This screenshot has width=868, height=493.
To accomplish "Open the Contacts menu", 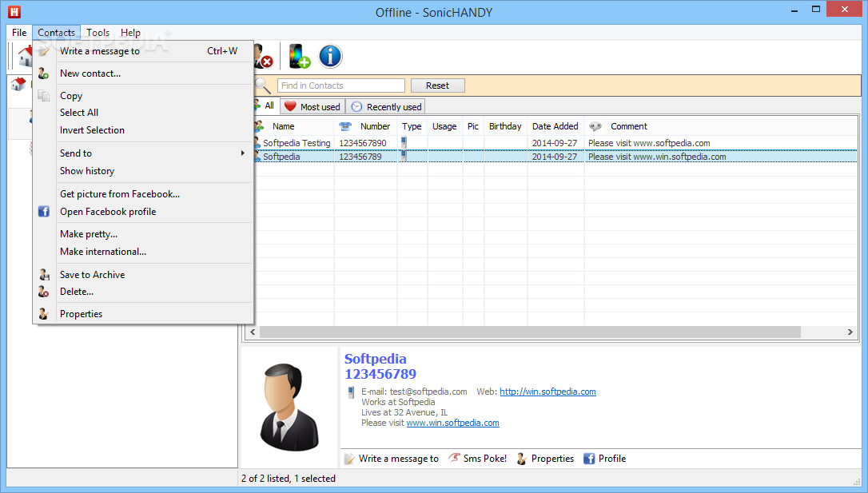I will click(57, 33).
